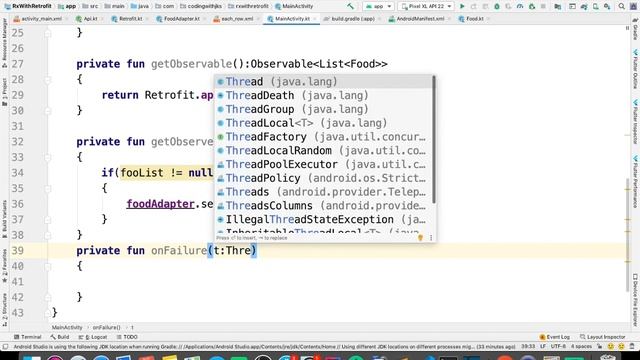Select ThreadLocalRandom in the completion list
Viewport: 640px width, 360px height.
324,151
